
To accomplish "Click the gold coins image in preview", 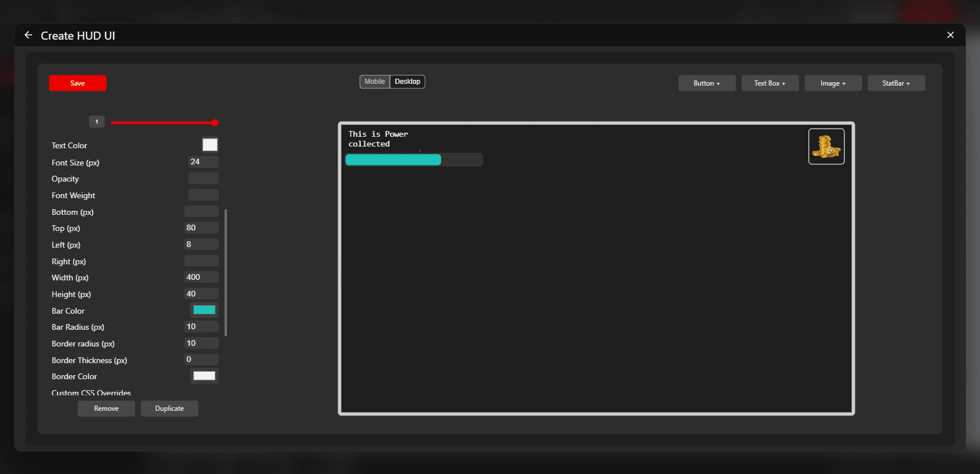I will click(x=826, y=147).
